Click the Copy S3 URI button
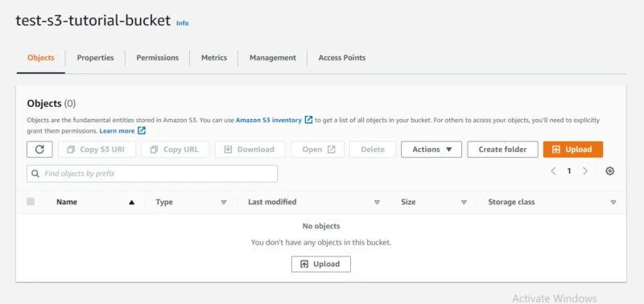 (97, 150)
